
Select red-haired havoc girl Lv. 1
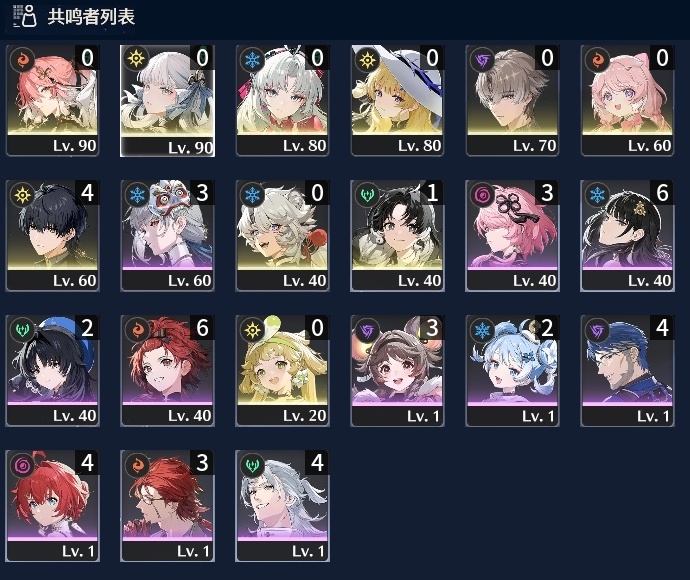(x=52, y=506)
